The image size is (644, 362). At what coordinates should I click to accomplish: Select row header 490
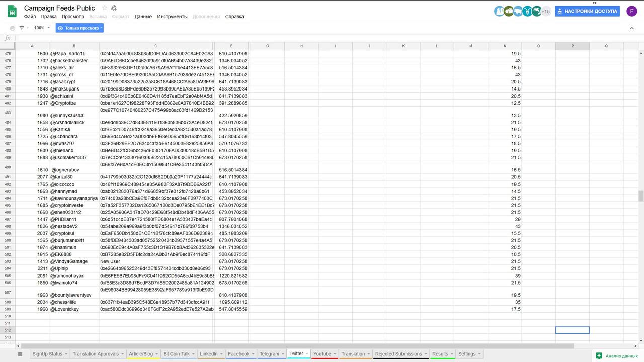coord(8,167)
